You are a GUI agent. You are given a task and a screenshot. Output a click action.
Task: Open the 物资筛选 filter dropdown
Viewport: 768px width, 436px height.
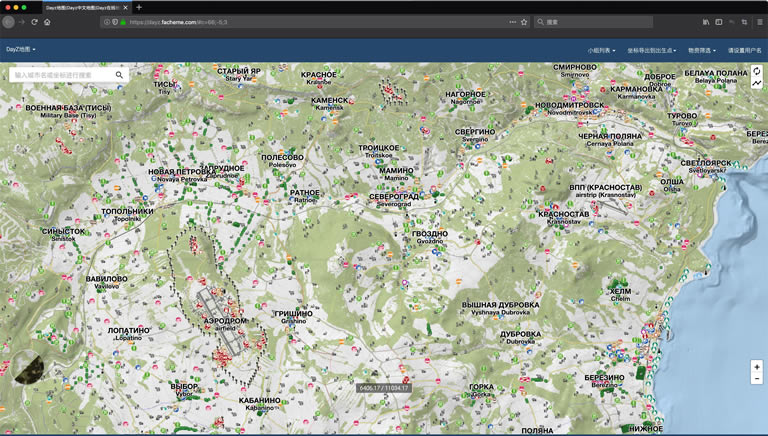tap(702, 50)
